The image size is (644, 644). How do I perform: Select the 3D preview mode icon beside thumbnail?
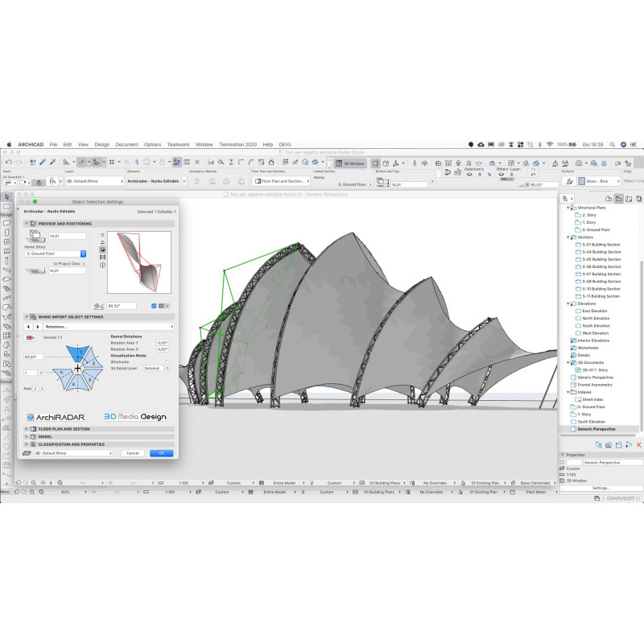pyautogui.click(x=102, y=250)
